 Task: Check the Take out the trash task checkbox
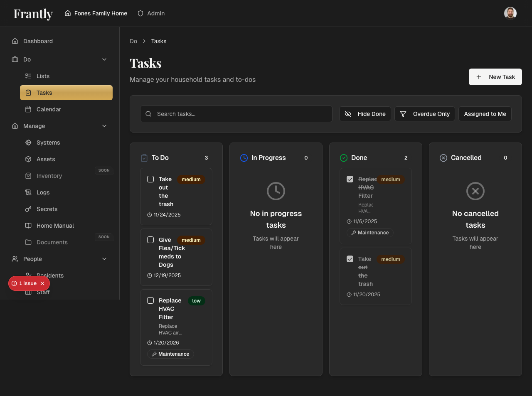[150, 179]
